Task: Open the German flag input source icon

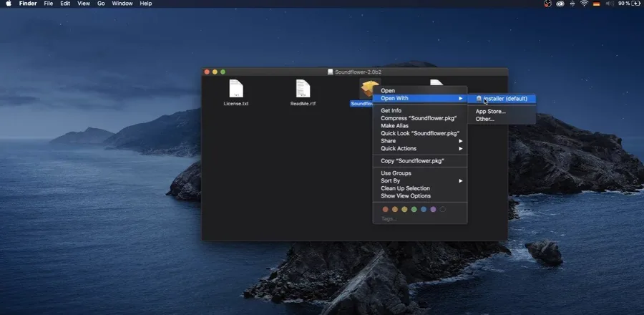Action: pyautogui.click(x=596, y=4)
